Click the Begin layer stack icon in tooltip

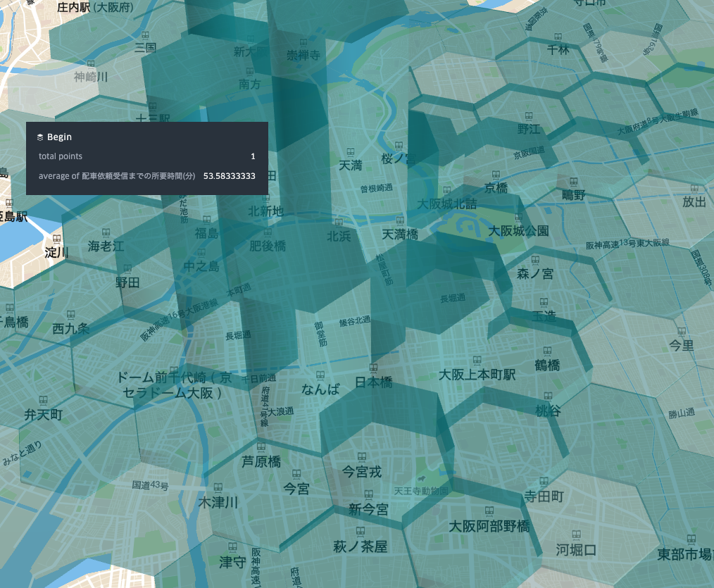click(x=40, y=137)
